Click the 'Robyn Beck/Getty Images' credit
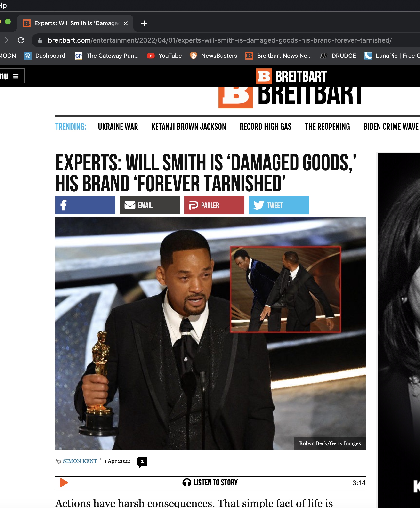The width and height of the screenshot is (420, 508). coord(330,443)
